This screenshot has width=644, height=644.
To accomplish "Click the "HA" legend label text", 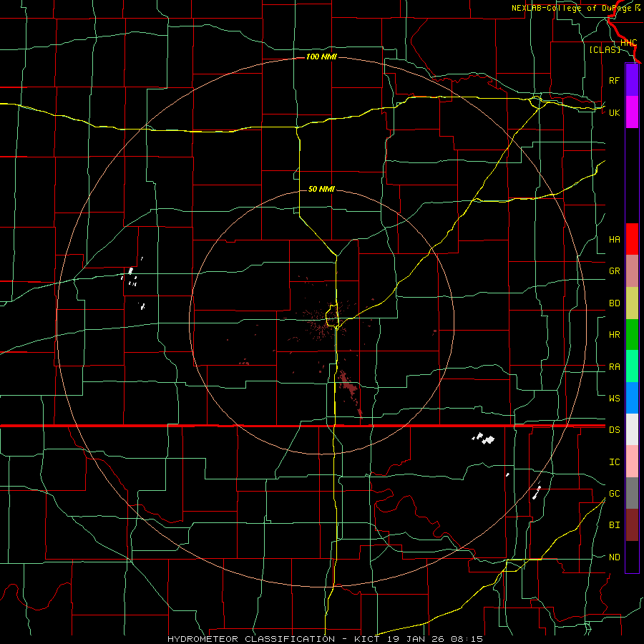I will pyautogui.click(x=615, y=240).
